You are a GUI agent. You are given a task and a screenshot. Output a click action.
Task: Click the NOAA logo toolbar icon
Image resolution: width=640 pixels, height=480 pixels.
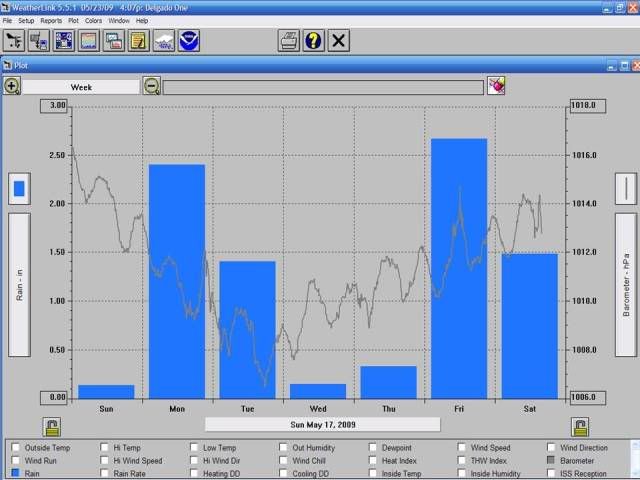coord(189,41)
